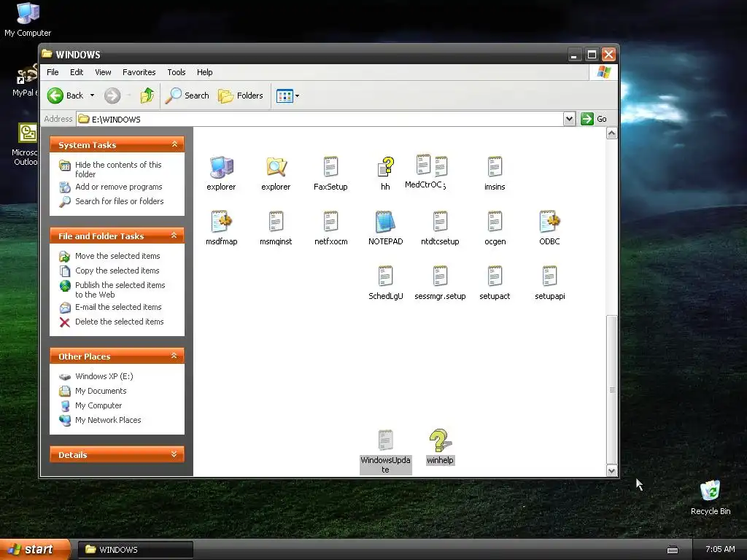Open the Back history dropdown arrow

[93, 96]
